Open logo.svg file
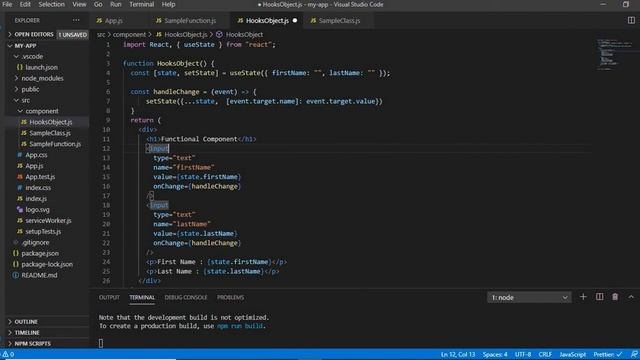The width and height of the screenshot is (640, 360). click(37, 210)
